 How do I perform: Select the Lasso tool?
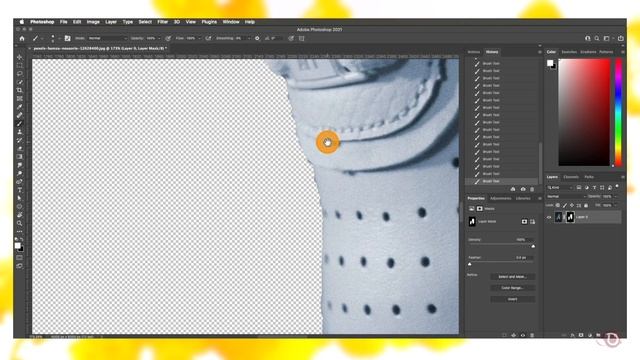[x=20, y=74]
